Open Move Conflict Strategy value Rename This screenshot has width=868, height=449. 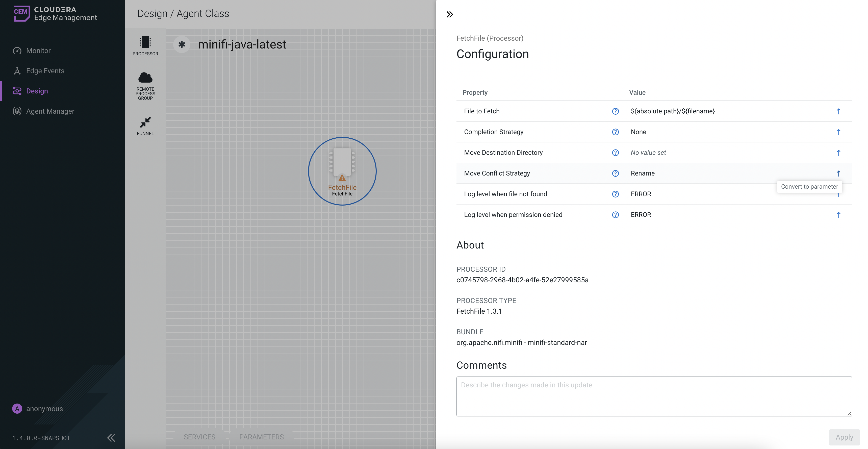click(642, 173)
